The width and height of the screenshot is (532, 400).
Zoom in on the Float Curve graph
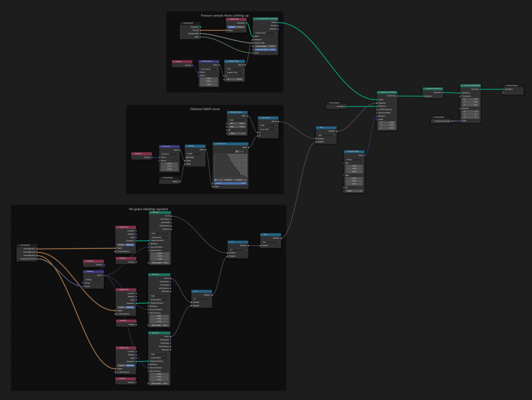[x=236, y=151]
